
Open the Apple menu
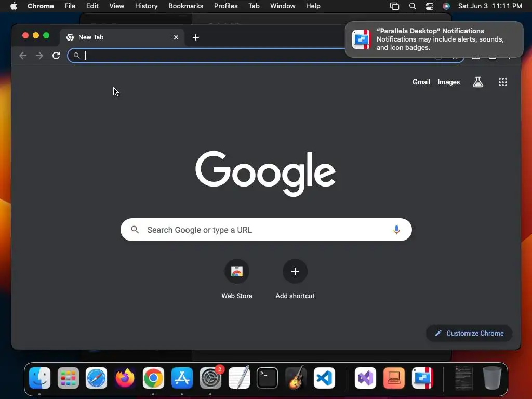pos(14,6)
